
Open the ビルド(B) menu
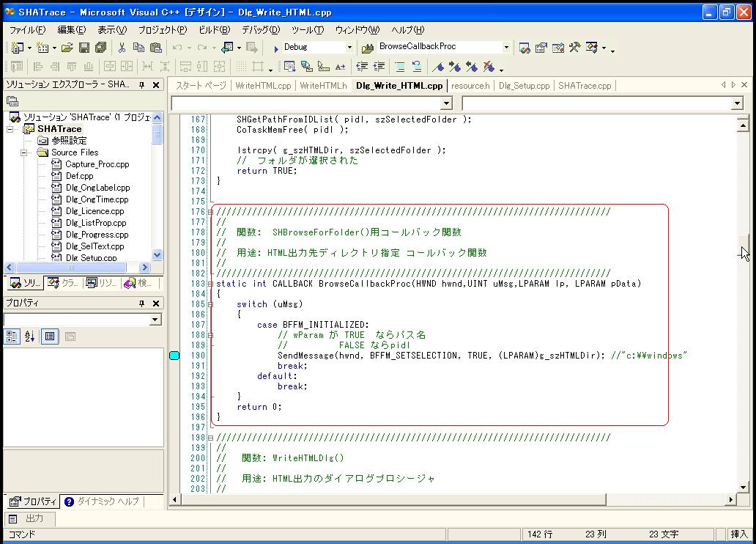(215, 30)
